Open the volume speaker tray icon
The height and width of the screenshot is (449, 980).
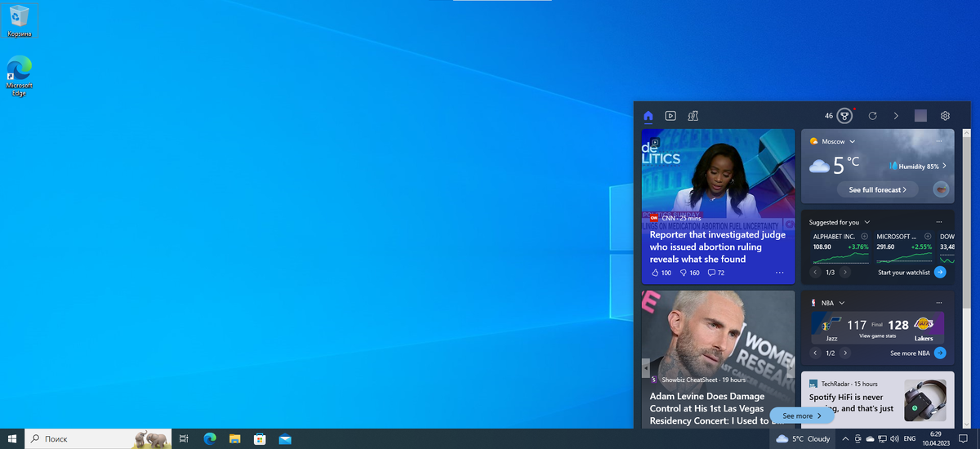coord(894,438)
